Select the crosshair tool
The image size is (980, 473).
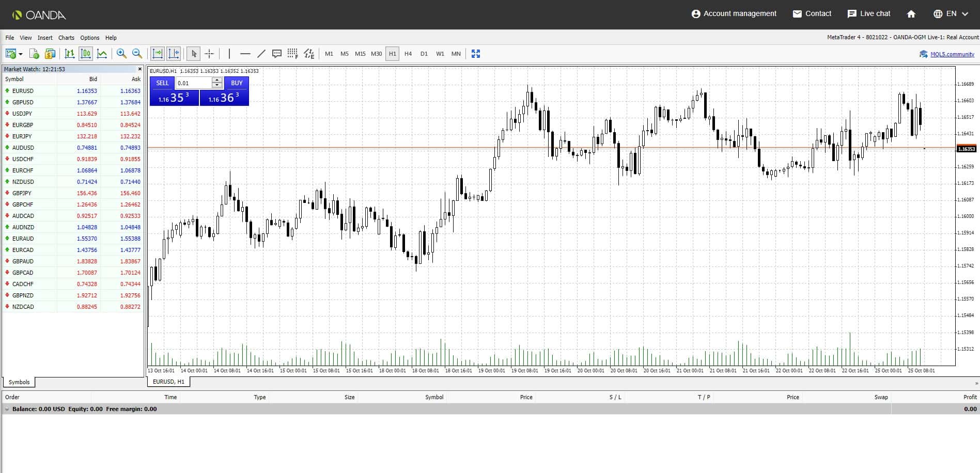coord(209,54)
